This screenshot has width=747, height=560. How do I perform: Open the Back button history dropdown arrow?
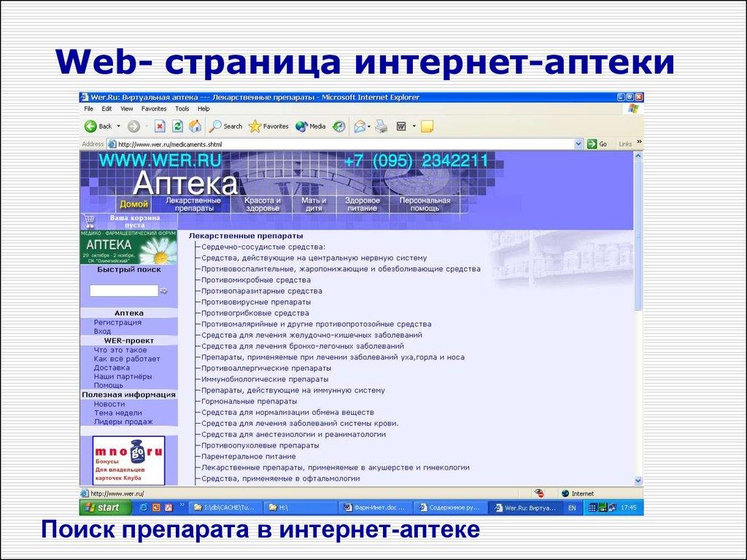click(x=118, y=125)
